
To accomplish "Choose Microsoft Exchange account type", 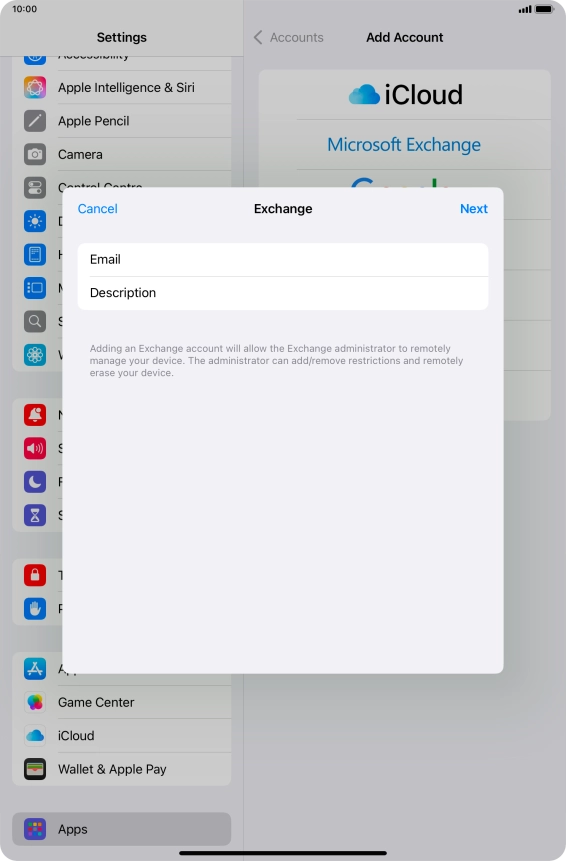I will (405, 144).
